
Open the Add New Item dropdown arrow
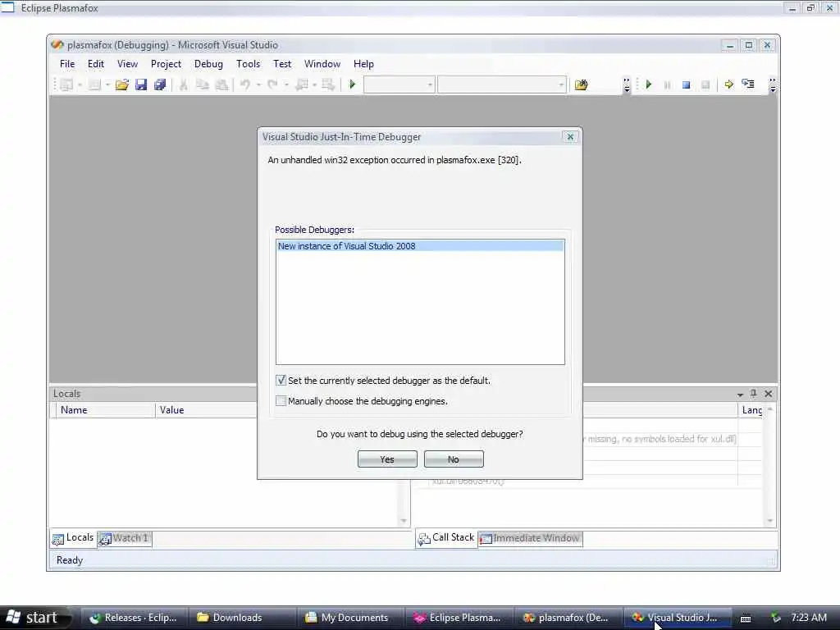[x=107, y=84]
